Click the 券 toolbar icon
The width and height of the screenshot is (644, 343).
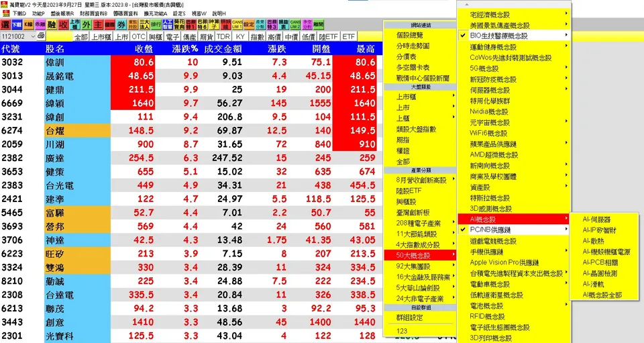point(121,25)
